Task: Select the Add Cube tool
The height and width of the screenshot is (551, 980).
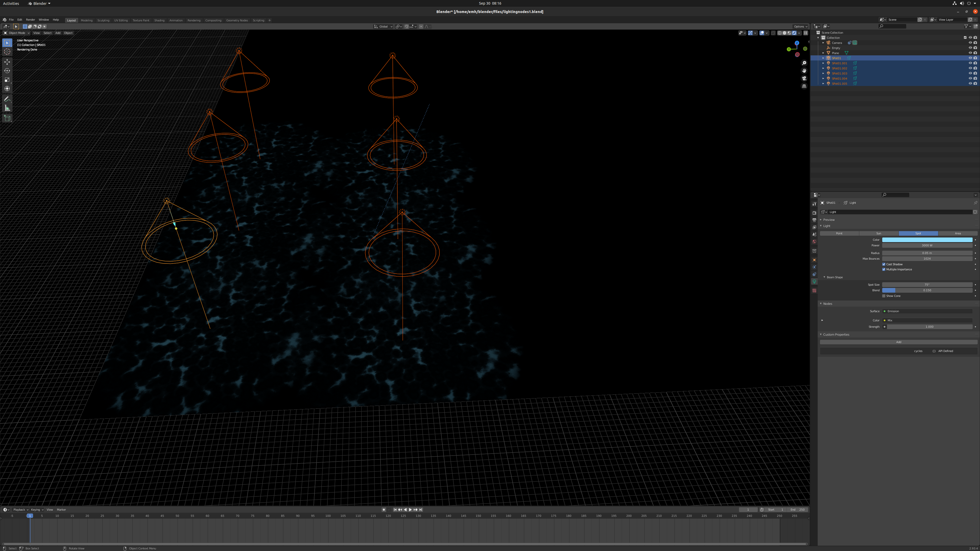Action: click(x=7, y=118)
